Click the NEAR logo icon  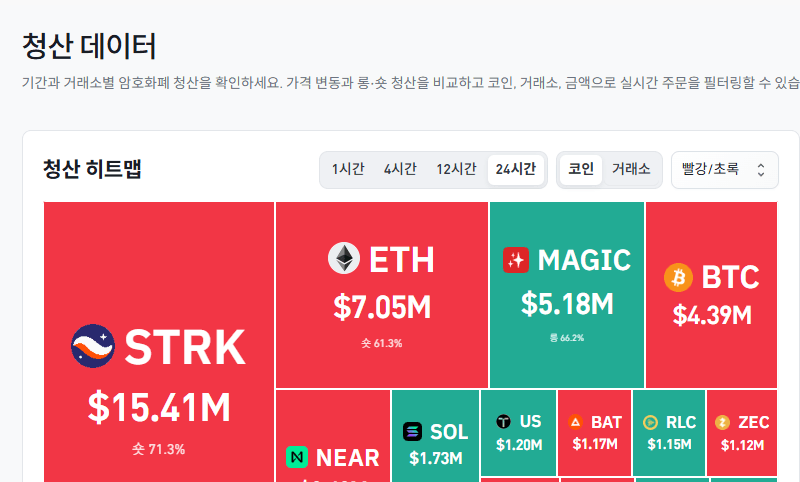[x=297, y=457]
